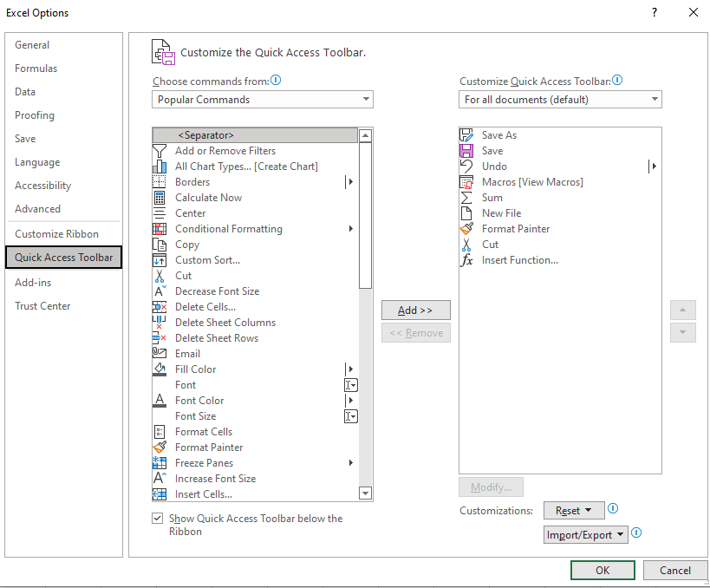Screen dimensions: 710x588
Task: Click the Conditional Formatting icon
Action: (x=160, y=229)
